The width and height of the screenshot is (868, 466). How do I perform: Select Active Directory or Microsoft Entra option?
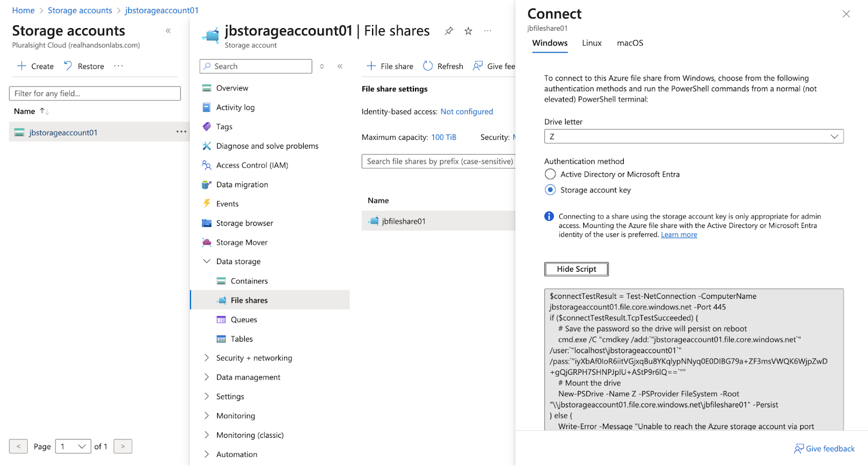pyautogui.click(x=550, y=174)
